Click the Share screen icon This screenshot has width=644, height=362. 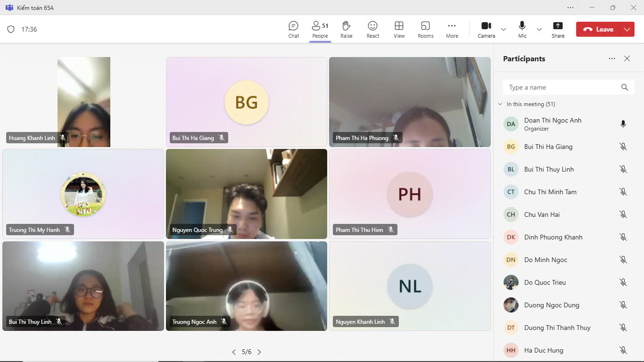click(558, 29)
